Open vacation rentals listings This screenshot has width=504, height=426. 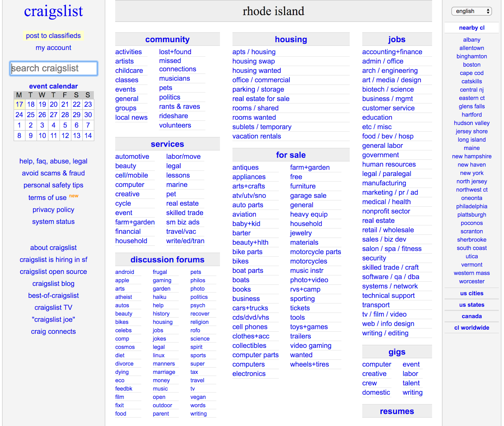(257, 136)
